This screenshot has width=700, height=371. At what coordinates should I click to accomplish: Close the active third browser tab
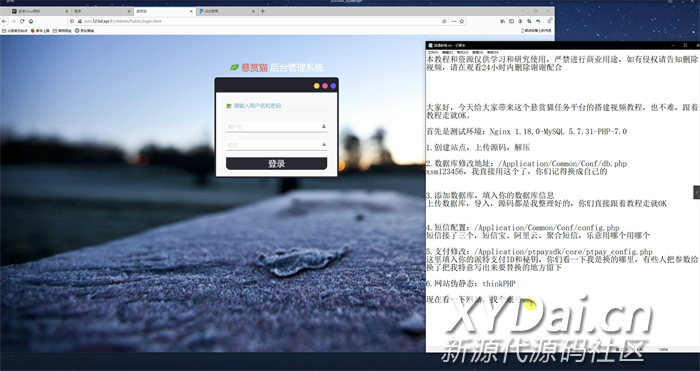(192, 11)
